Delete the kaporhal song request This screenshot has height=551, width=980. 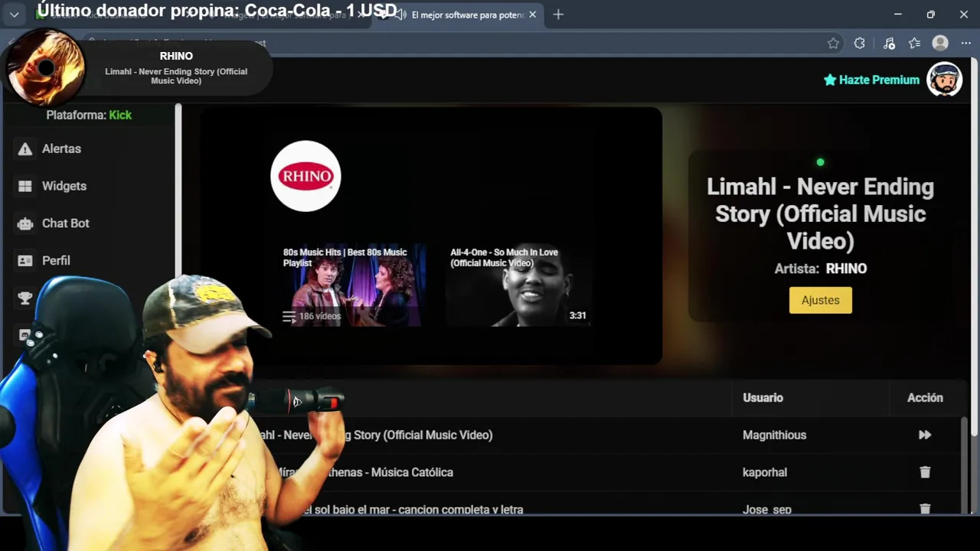click(x=925, y=472)
